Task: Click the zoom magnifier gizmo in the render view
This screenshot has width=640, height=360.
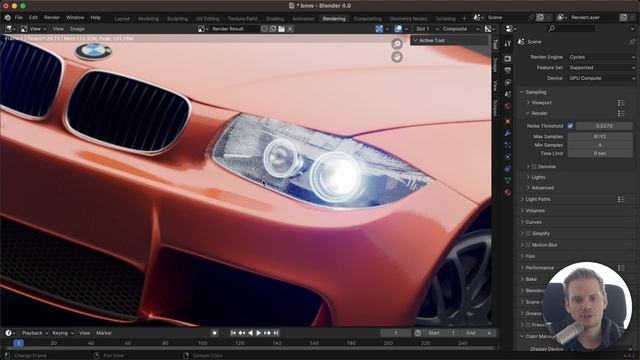Action: 397,44
